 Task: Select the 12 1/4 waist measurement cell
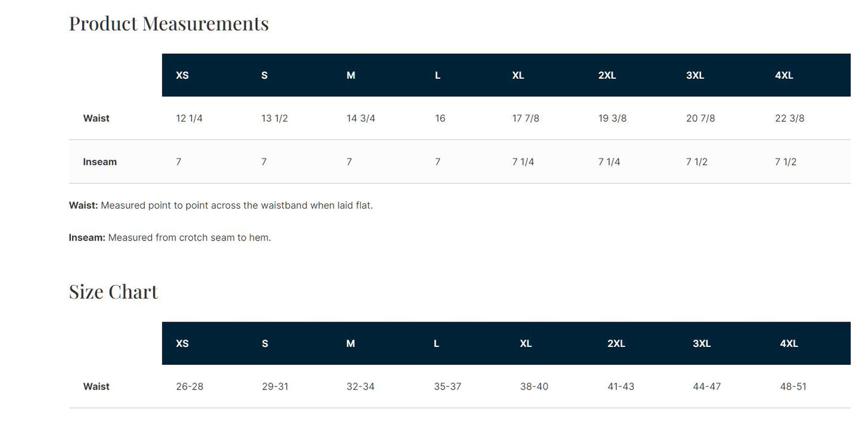(x=189, y=118)
